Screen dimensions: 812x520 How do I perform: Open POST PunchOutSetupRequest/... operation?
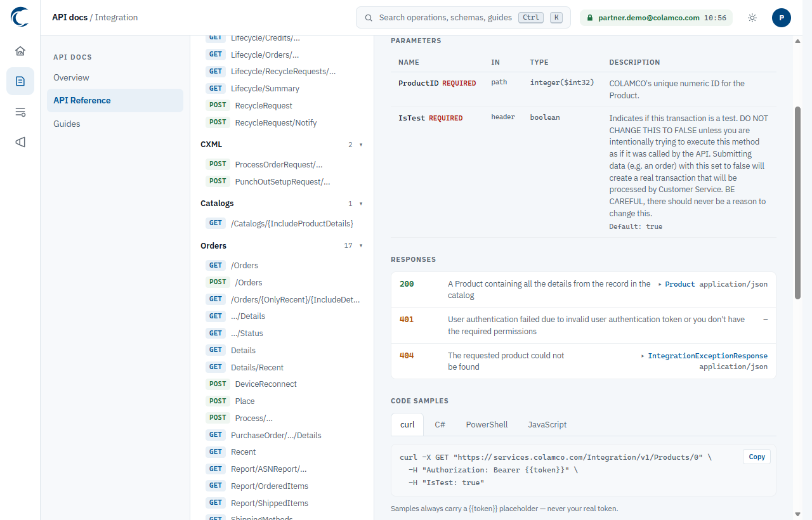282,181
